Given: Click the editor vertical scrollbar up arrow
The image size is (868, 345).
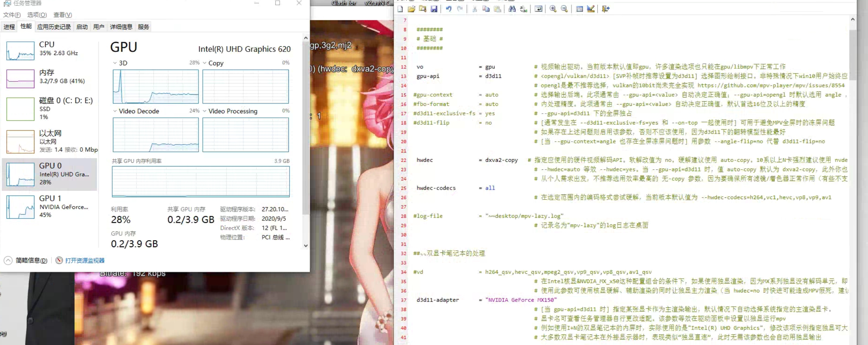Looking at the screenshot, I should pyautogui.click(x=853, y=19).
